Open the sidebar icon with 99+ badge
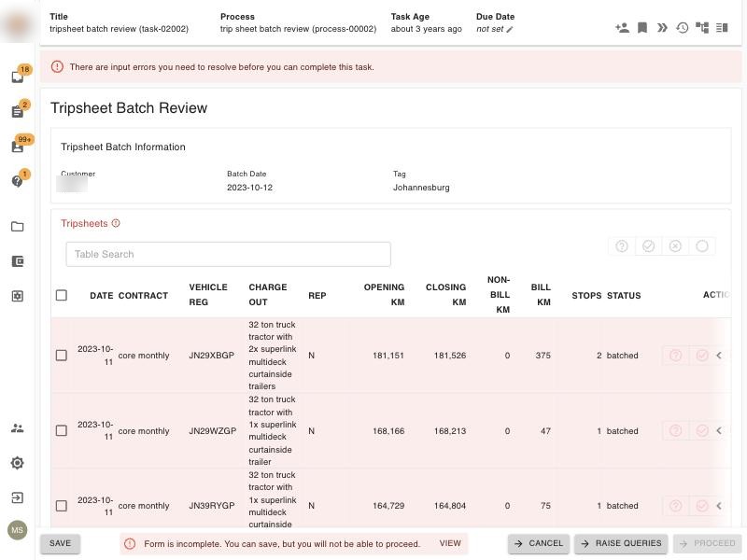The image size is (747, 560). pyautogui.click(x=18, y=147)
